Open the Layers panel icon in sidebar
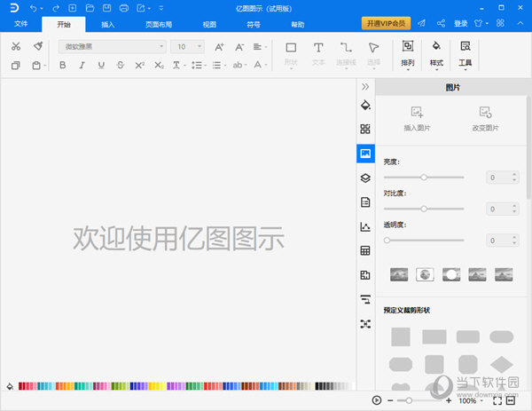532x411 pixels. tap(365, 178)
